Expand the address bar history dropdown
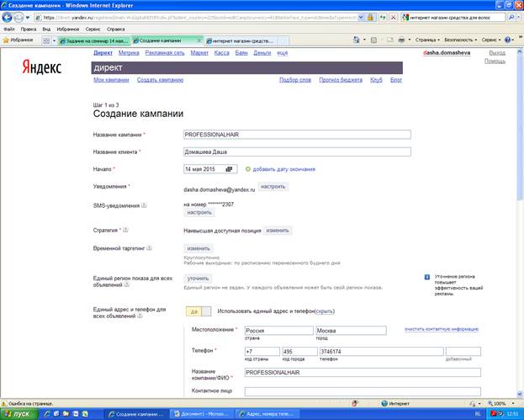 coord(361,17)
